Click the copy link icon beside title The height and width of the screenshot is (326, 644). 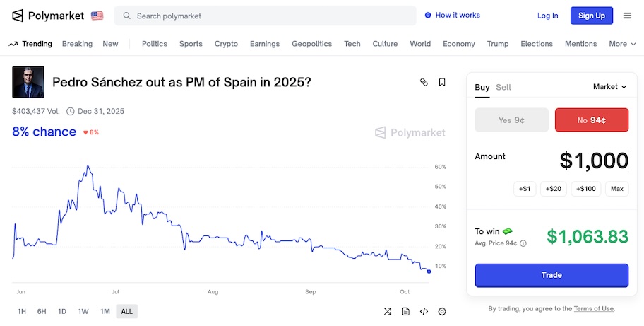tap(424, 82)
